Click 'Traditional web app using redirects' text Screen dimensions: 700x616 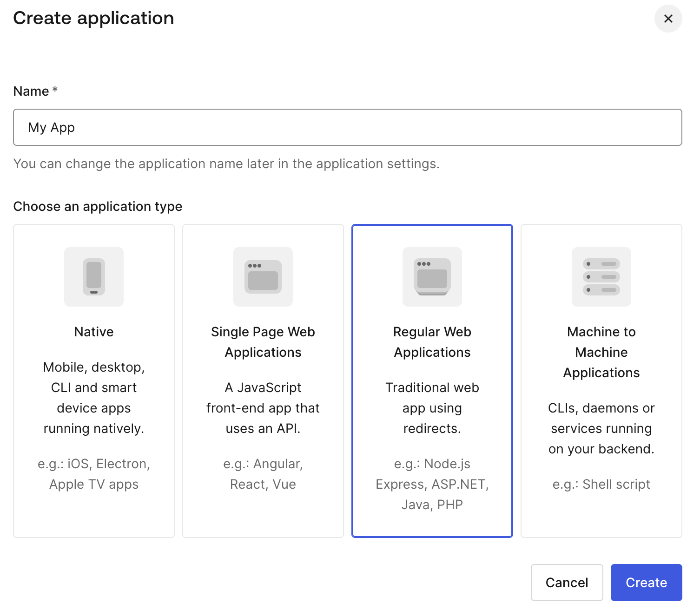pyautogui.click(x=432, y=408)
